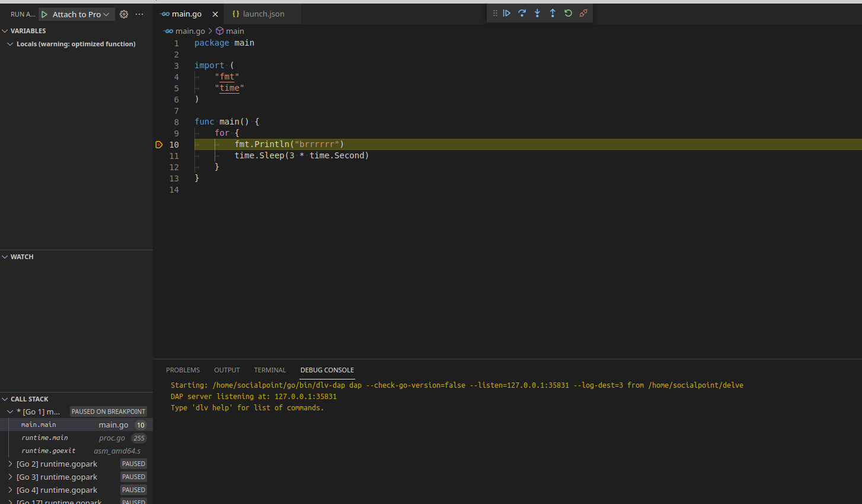Open the PROBLEMS panel tab
This screenshot has height=504, width=862.
coord(183,370)
